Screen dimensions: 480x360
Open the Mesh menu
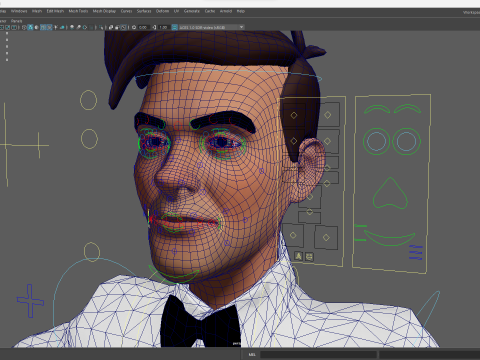37,11
